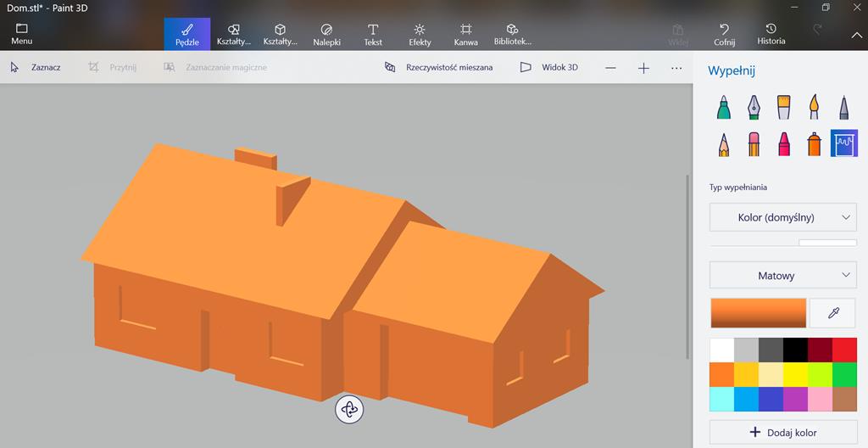Viewport: 868px width, 448px height.
Task: Select the Crayon tool
Action: coord(783,143)
